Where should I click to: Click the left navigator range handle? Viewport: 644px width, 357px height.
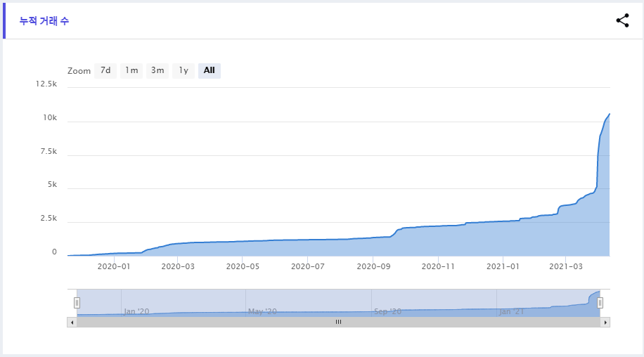pyautogui.click(x=77, y=303)
